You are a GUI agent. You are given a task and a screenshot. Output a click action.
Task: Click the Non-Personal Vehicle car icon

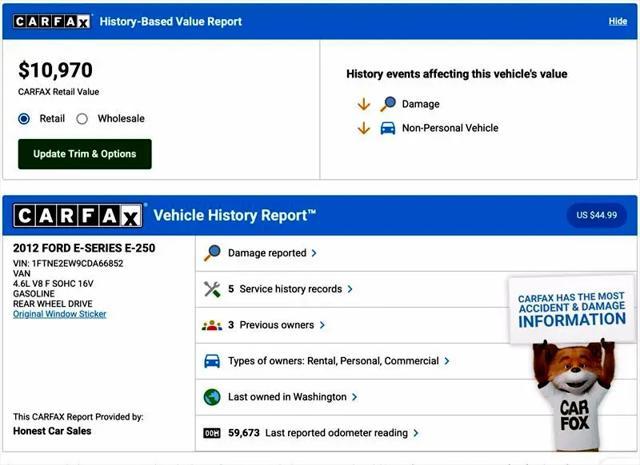point(388,128)
